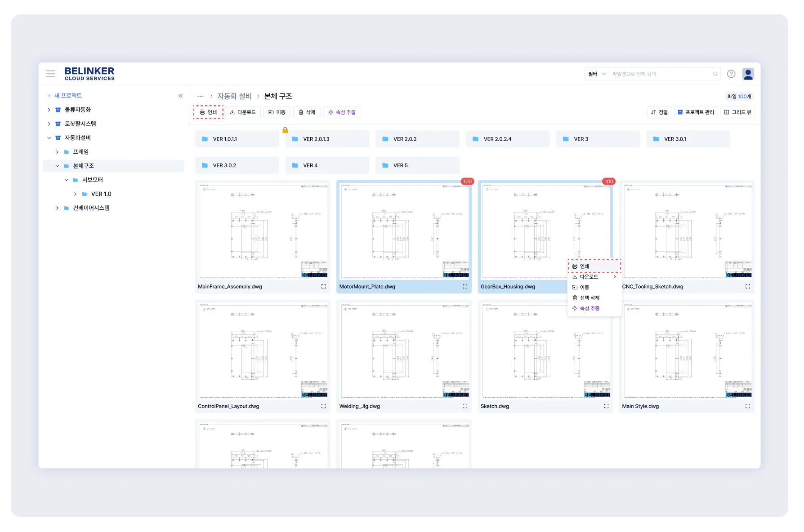Image resolution: width=804 pixels, height=532 pixels.
Task: Click fullscreen icon on Main Style.dwg
Action: coord(747,406)
